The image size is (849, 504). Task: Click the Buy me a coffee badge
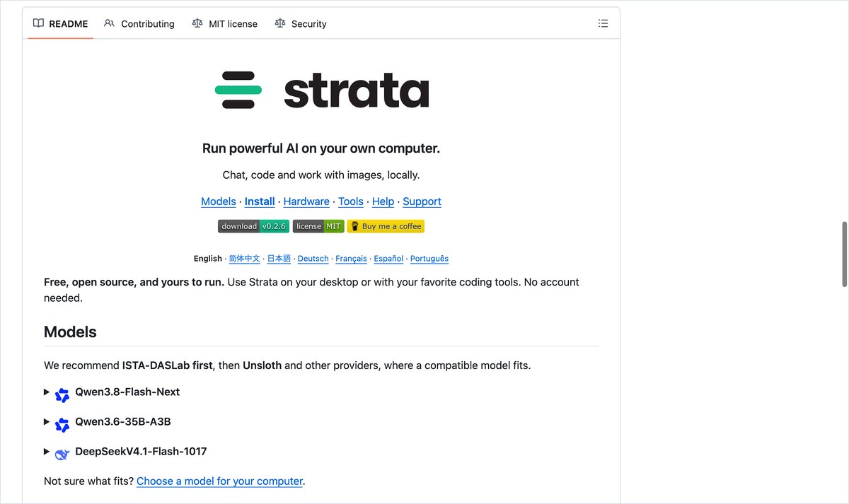386,226
